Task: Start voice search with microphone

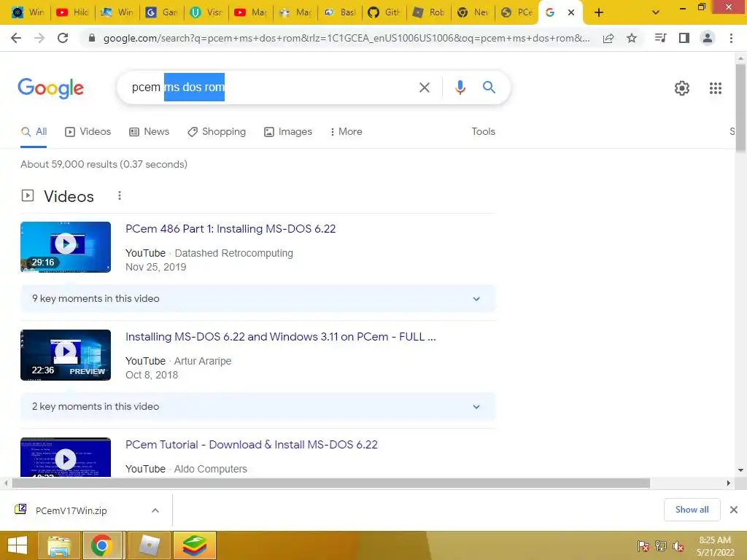Action: pos(460,87)
